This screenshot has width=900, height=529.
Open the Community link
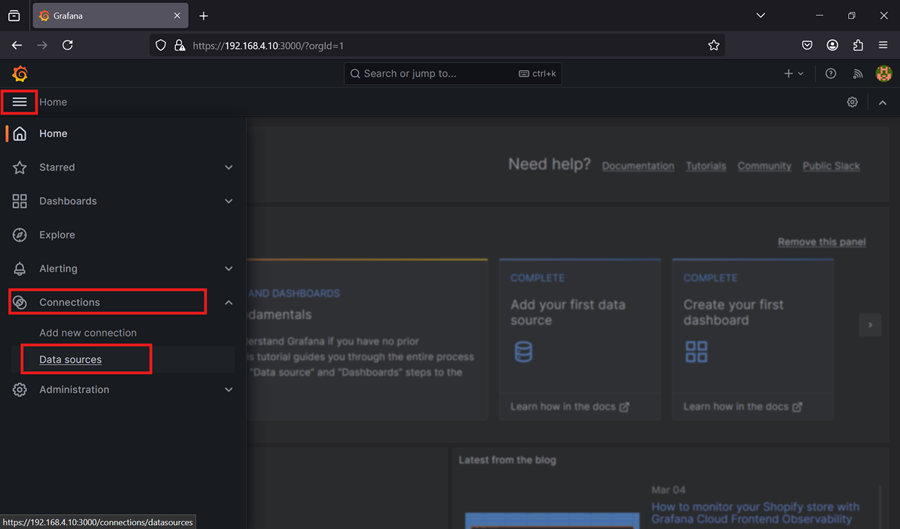point(764,166)
